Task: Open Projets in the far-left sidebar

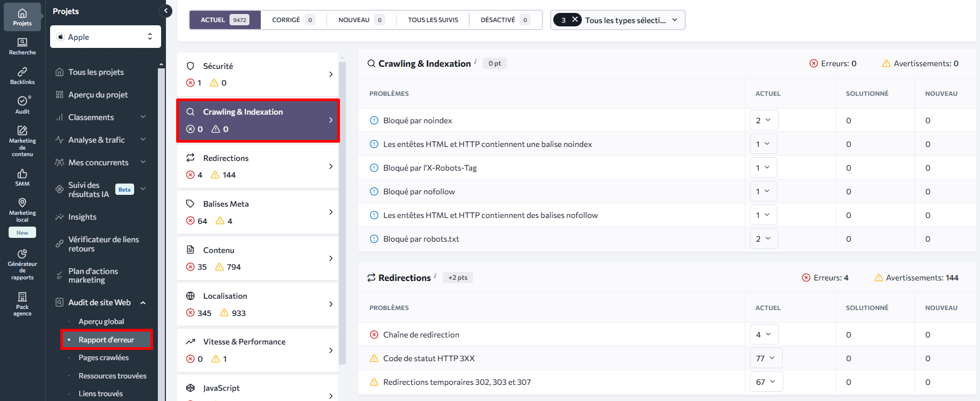Action: coord(22,17)
